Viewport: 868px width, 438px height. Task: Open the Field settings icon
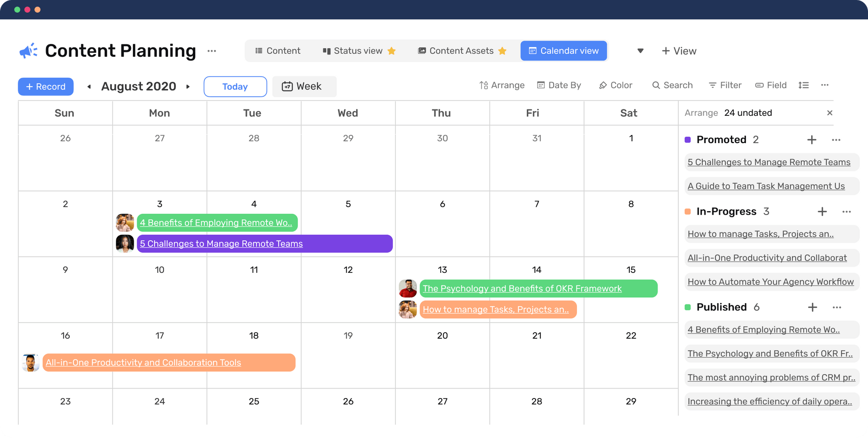tap(760, 85)
